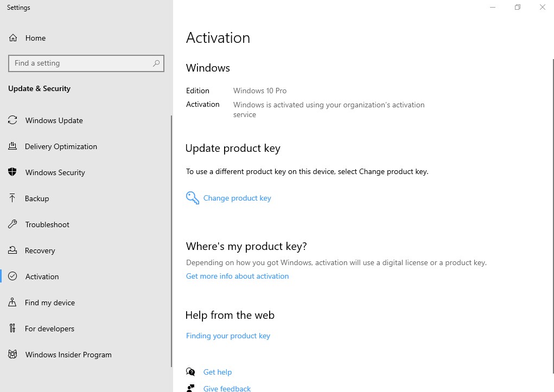Click the Home icon in sidebar
Screen dimensions: 554x392
(12, 38)
